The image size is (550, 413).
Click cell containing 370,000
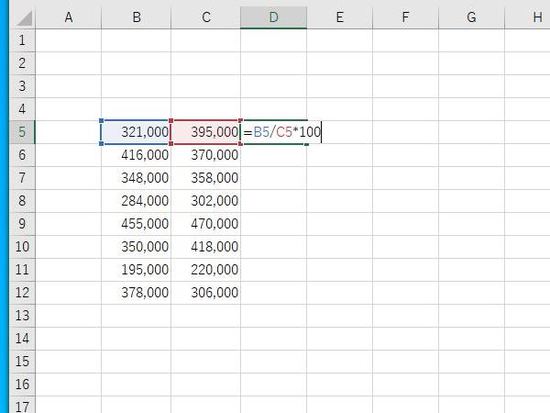[206, 155]
